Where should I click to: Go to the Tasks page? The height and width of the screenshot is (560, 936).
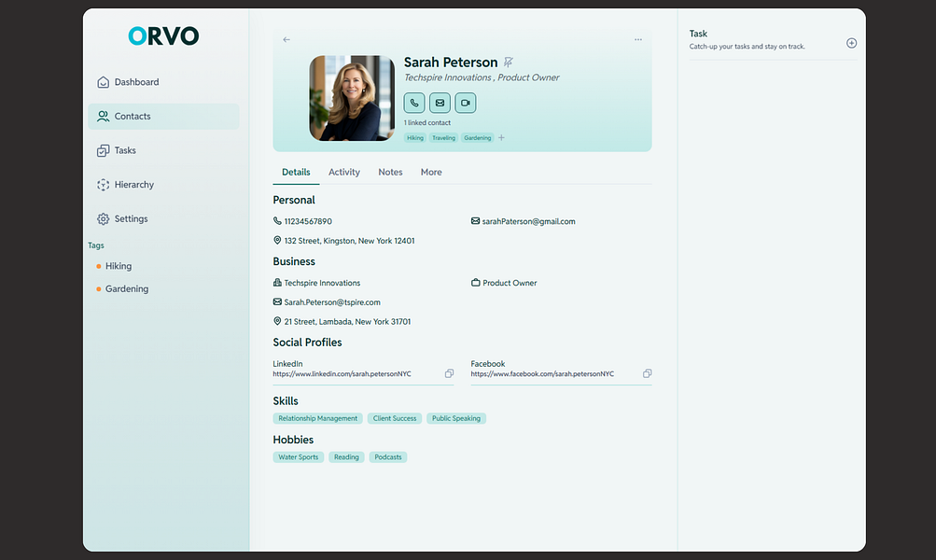[x=163, y=150]
